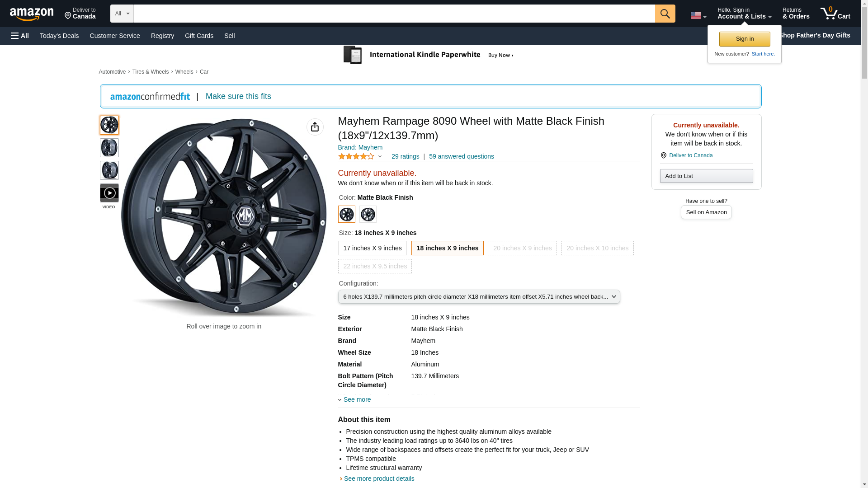868x488 pixels.
Task: Expand the See more product specs
Action: [x=357, y=399]
